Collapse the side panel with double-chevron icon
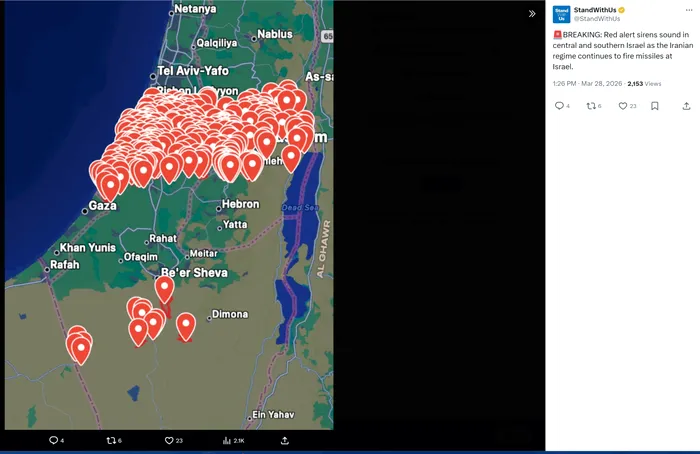The width and height of the screenshot is (700, 454). click(x=532, y=14)
